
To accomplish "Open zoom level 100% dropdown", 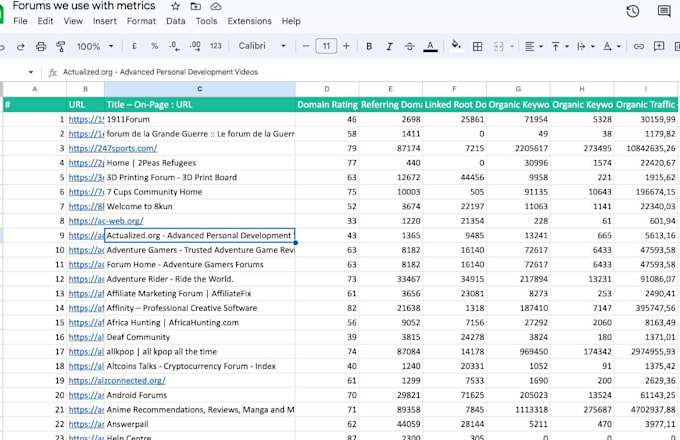I will [95, 46].
